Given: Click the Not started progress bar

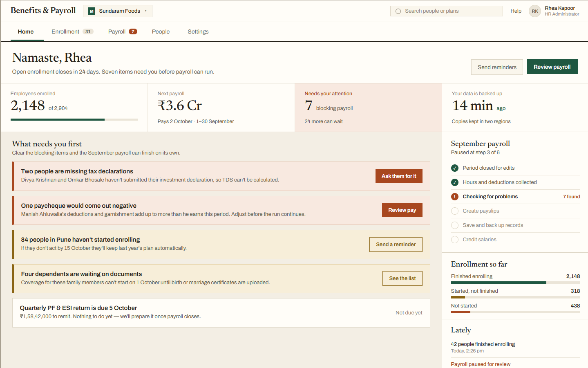Looking at the screenshot, I should click(x=515, y=312).
